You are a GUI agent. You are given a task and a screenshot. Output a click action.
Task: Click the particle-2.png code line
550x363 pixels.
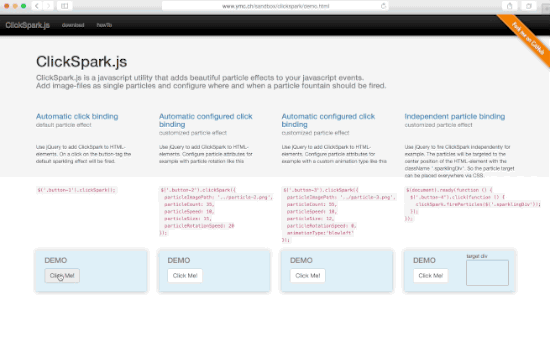pos(218,197)
